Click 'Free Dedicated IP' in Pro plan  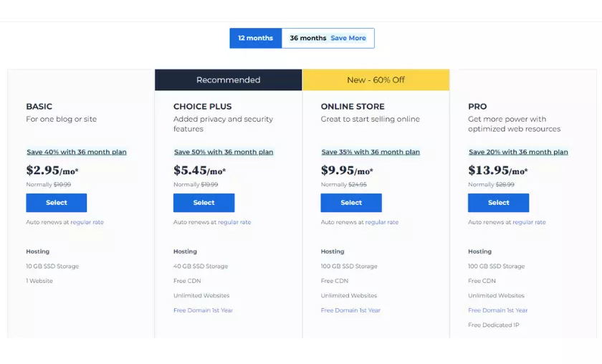tap(493, 325)
